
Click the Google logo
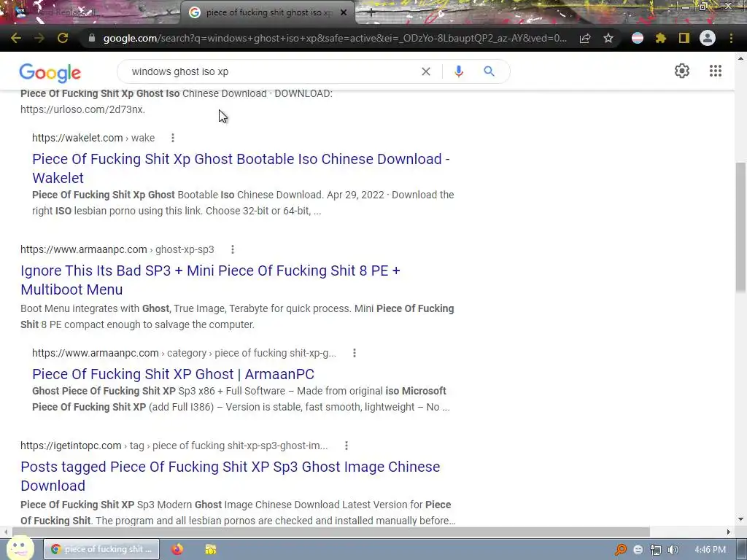(x=50, y=73)
